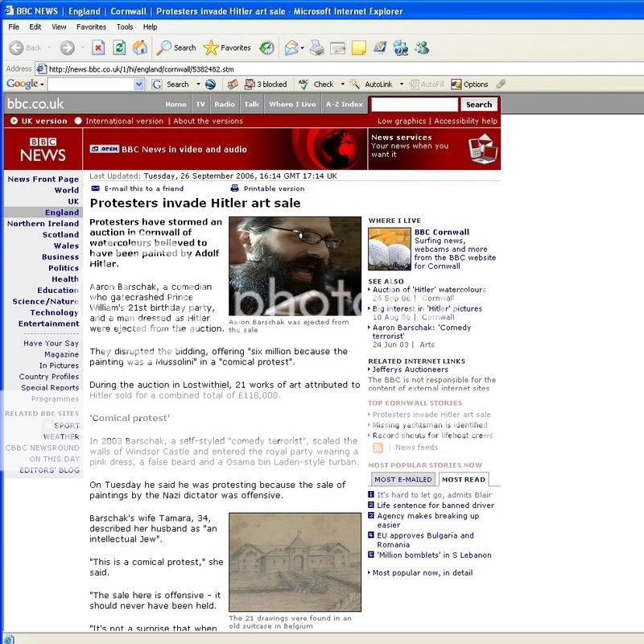The width and height of the screenshot is (644, 644).
Task: Open the Favorites menu
Action: pos(91,27)
